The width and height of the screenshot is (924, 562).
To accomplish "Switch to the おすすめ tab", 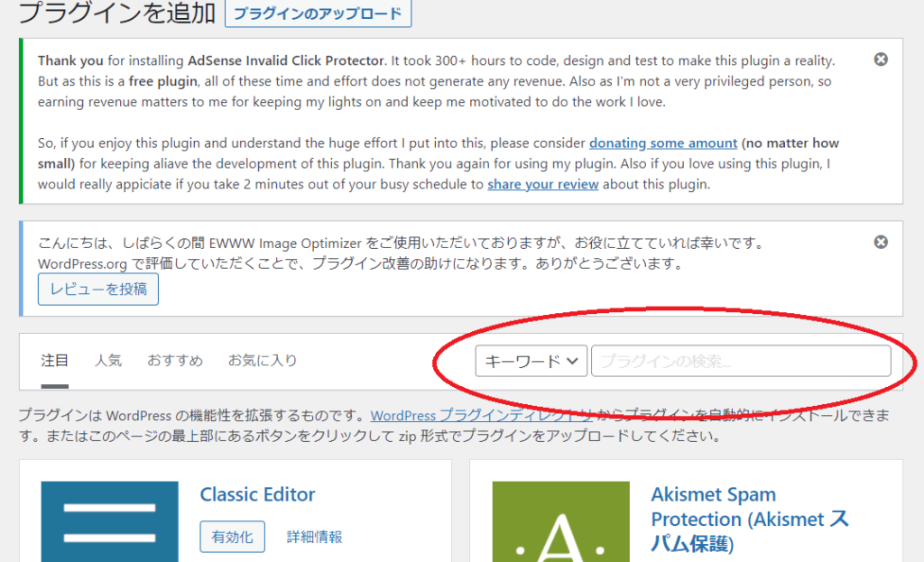I will pyautogui.click(x=175, y=361).
